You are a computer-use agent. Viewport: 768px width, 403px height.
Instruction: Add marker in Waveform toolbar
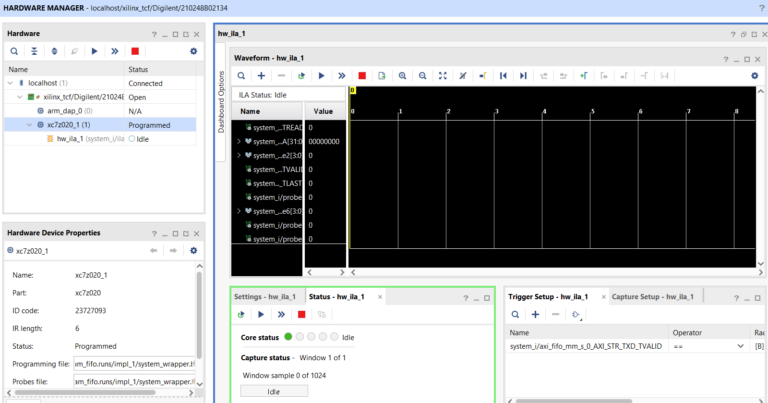(x=583, y=76)
